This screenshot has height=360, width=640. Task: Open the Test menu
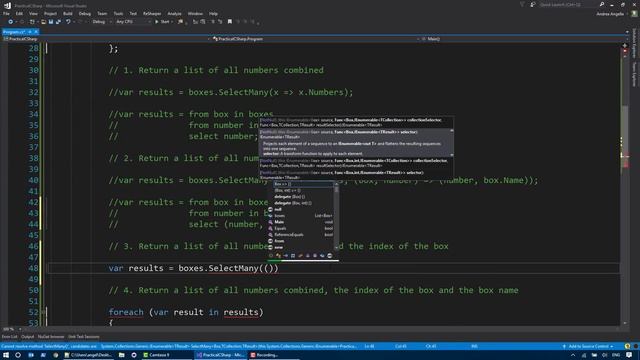[133, 13]
